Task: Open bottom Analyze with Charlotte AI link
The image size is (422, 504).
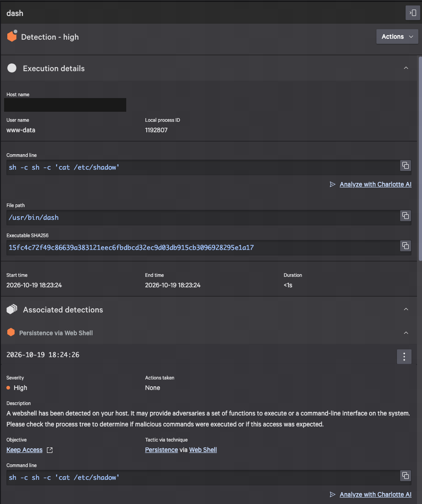Action: 376,494
